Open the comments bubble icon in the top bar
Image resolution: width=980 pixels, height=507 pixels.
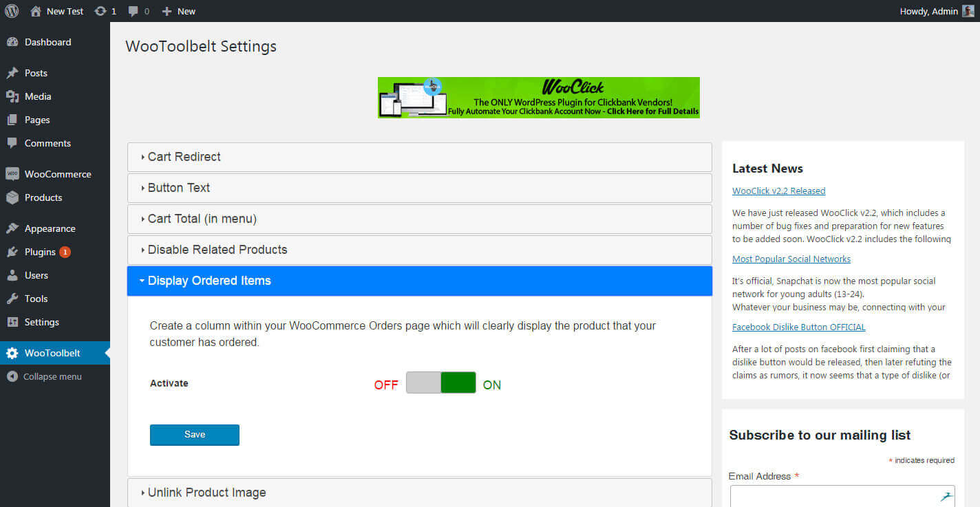pos(133,11)
